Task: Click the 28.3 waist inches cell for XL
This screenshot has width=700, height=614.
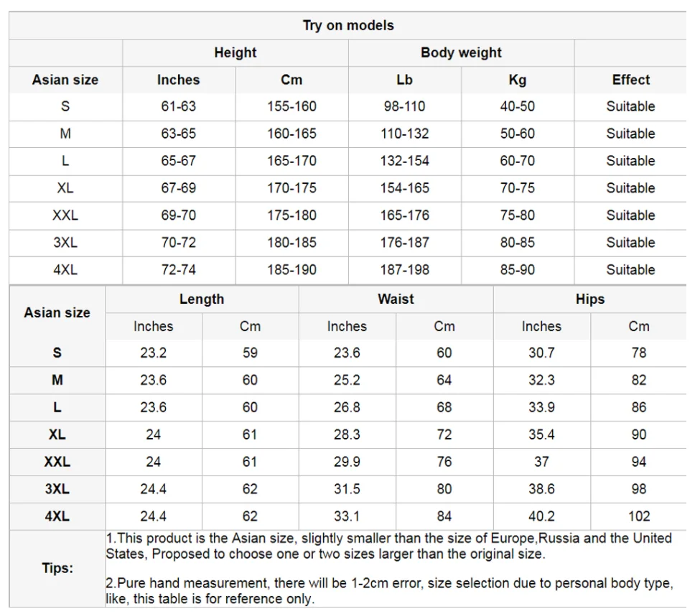Action: pos(347,435)
